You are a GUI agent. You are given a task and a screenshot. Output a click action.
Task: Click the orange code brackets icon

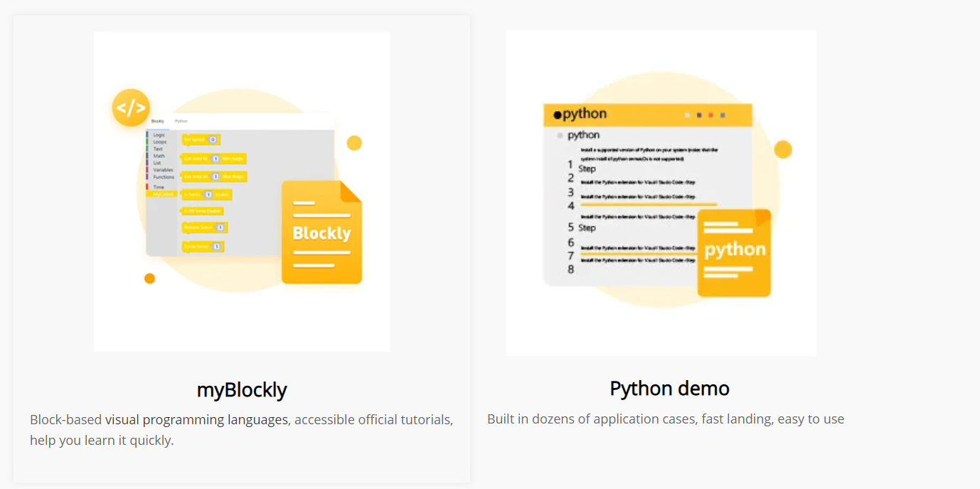coord(131,108)
